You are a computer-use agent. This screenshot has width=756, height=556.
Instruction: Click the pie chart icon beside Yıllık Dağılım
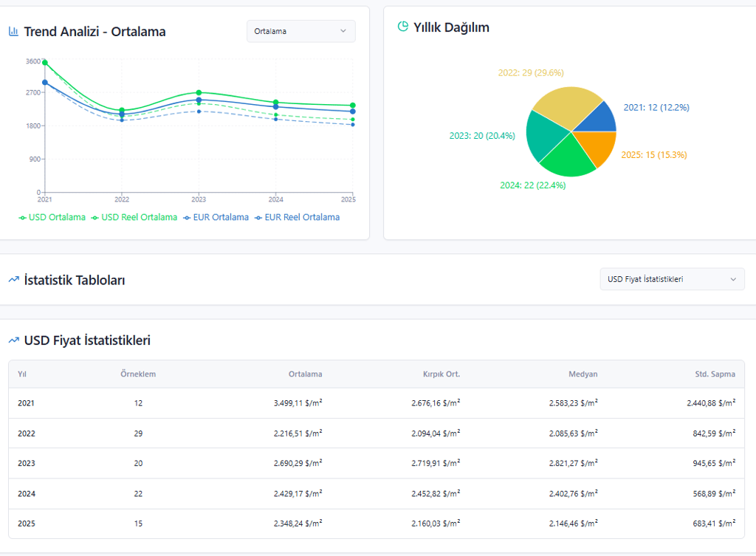click(x=402, y=27)
